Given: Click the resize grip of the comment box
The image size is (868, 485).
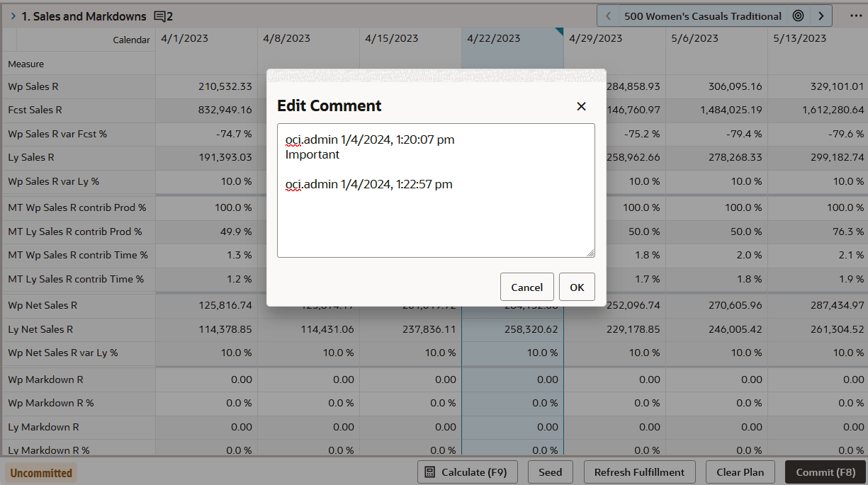Looking at the screenshot, I should pos(591,251).
